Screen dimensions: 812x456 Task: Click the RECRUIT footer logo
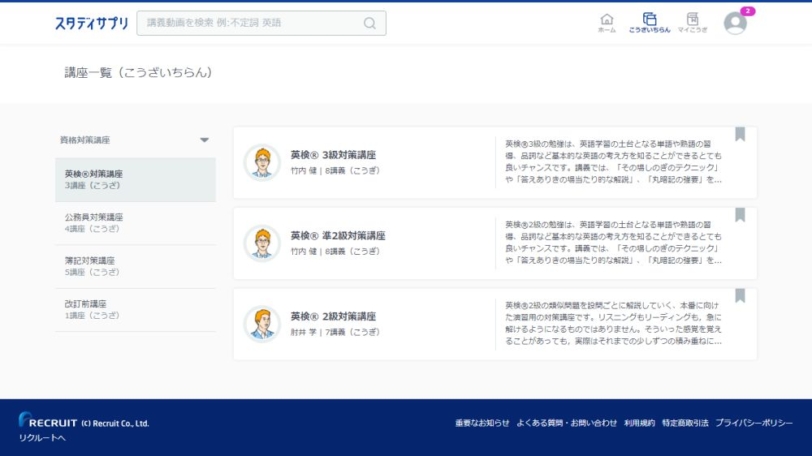tap(48, 420)
